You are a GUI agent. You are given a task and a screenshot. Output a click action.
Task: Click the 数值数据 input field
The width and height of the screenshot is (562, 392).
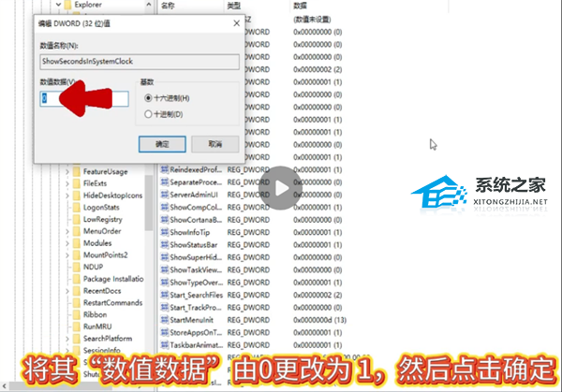[84, 98]
